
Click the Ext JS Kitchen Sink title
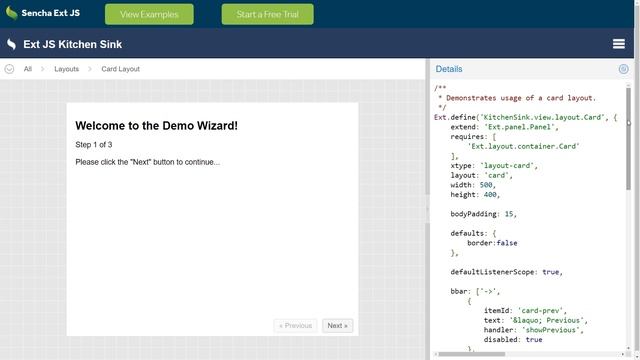coord(73,44)
